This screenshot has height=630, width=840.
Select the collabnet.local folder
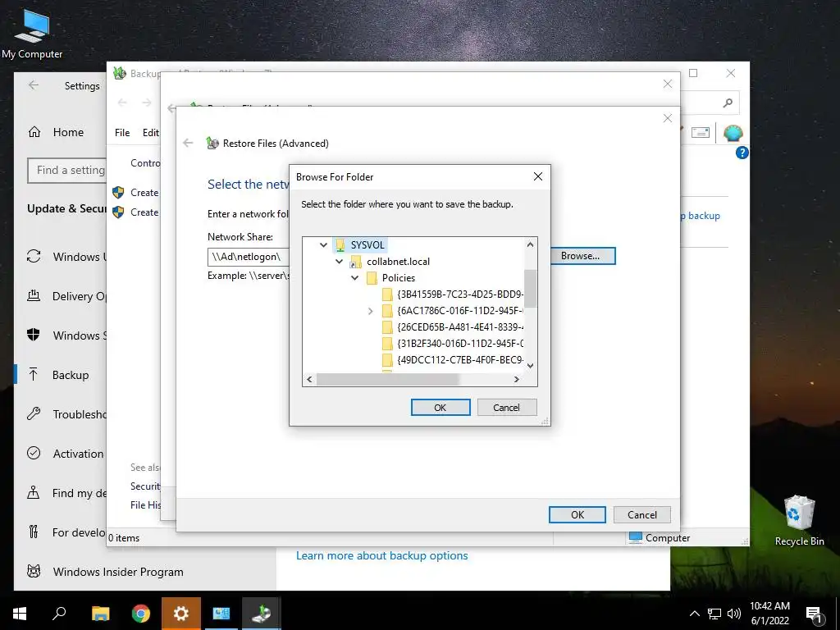[398, 262]
